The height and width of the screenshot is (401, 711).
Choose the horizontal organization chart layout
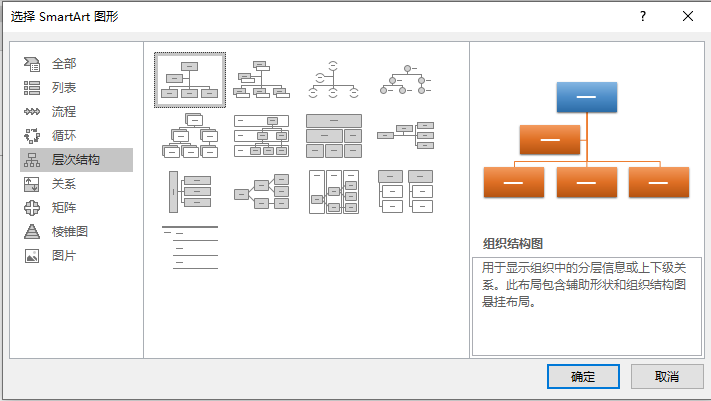[406, 135]
